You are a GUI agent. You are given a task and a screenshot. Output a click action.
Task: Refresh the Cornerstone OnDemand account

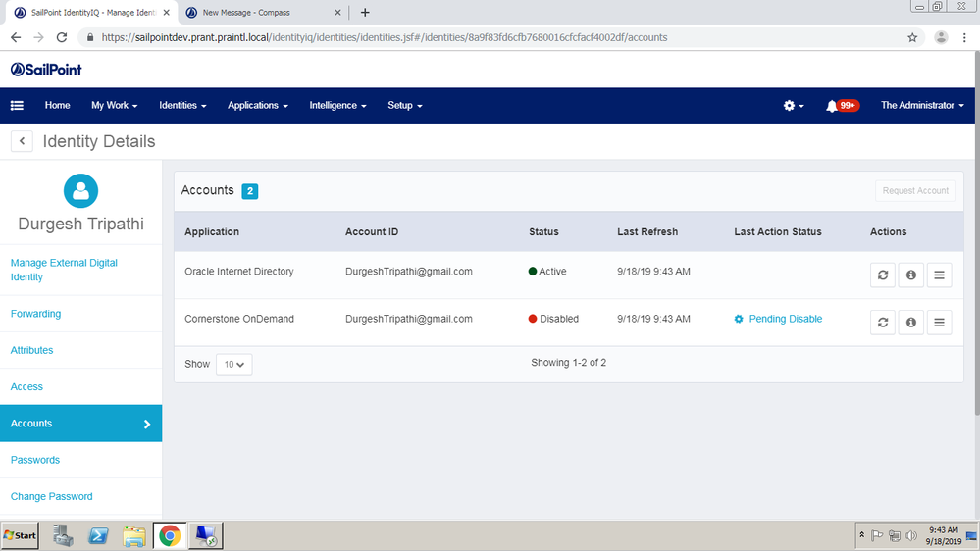coord(883,322)
